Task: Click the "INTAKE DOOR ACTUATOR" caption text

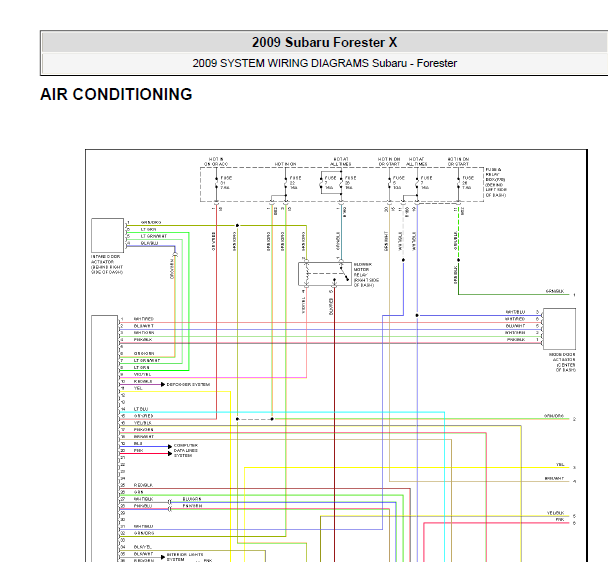Action: [107, 265]
